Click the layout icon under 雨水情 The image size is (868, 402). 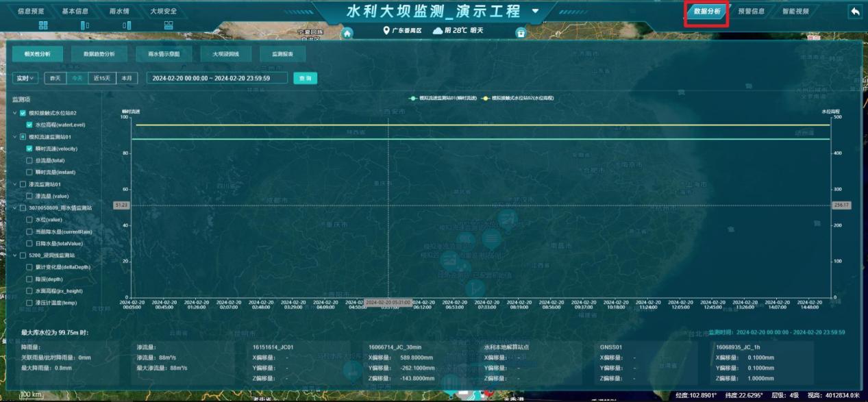coord(126,25)
